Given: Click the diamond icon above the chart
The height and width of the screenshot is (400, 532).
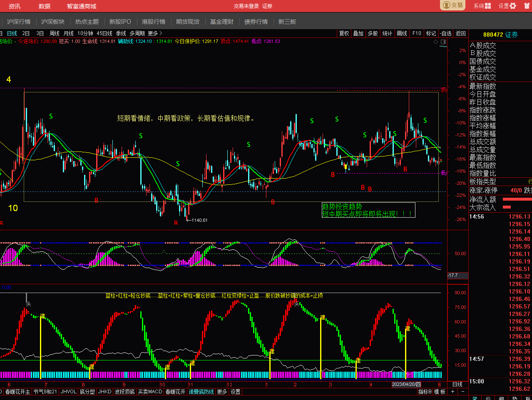Looking at the screenshot, I should click(x=436, y=42).
